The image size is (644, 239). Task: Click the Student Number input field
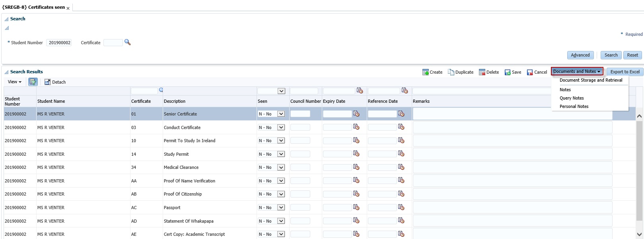click(59, 43)
